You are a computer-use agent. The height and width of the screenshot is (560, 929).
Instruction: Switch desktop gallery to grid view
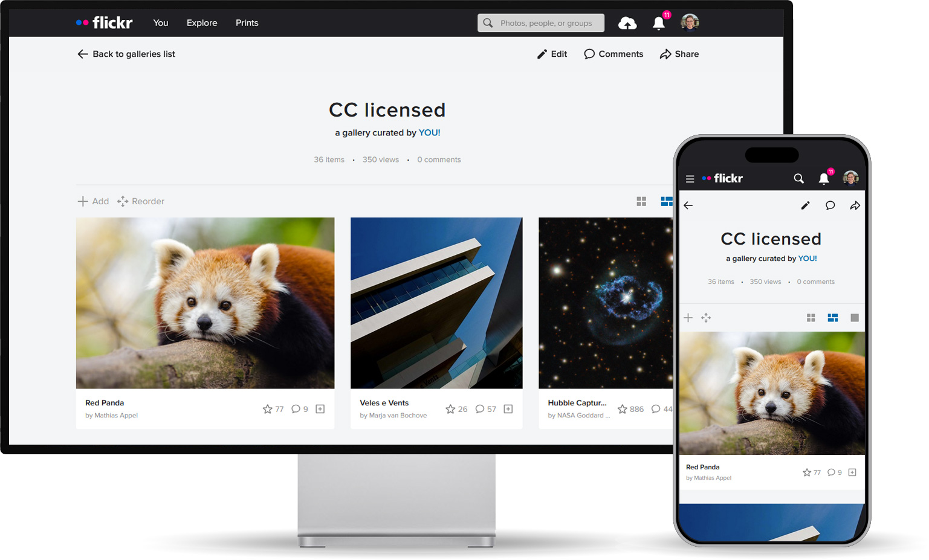coord(641,201)
